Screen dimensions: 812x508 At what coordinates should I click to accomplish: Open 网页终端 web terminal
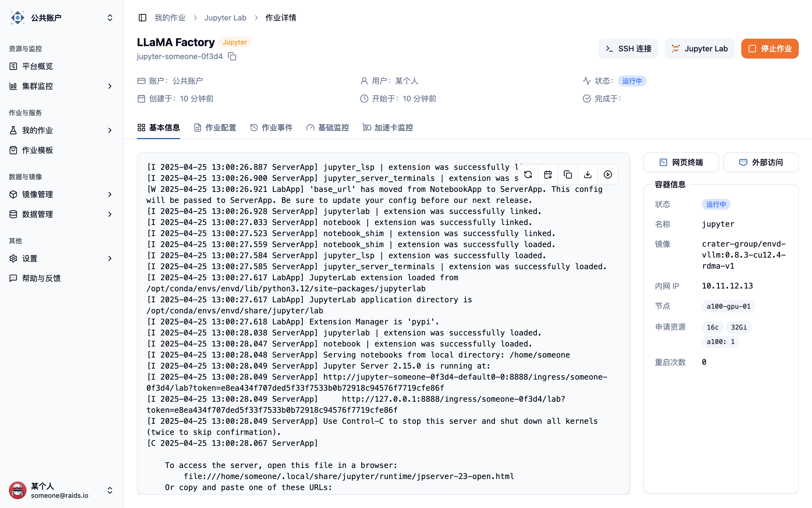coord(681,163)
